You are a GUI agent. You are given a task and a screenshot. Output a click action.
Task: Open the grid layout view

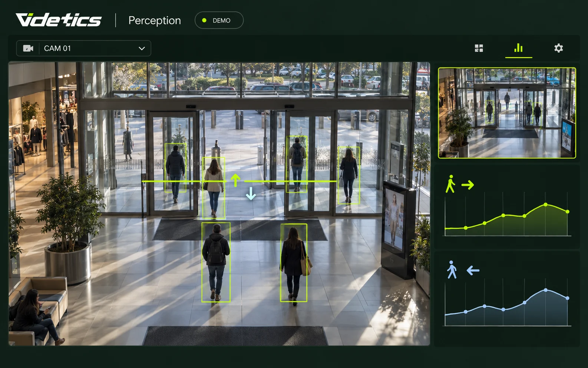coord(479,48)
